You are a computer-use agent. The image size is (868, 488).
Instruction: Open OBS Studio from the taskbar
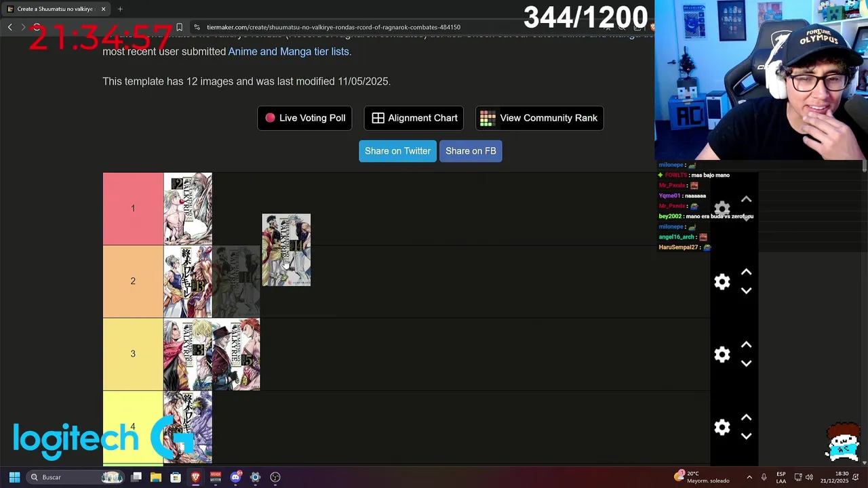[275, 477]
